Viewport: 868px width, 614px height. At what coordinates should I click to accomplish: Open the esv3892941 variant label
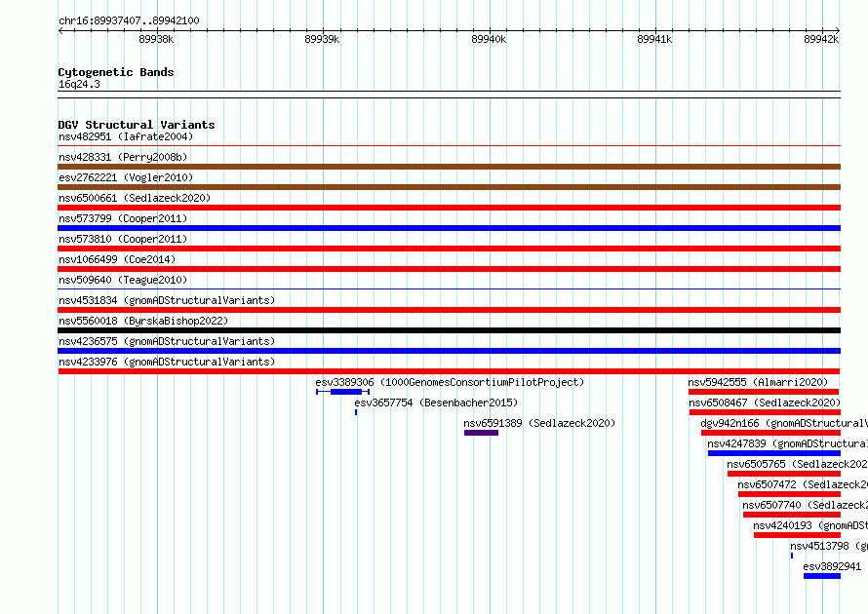(832, 566)
